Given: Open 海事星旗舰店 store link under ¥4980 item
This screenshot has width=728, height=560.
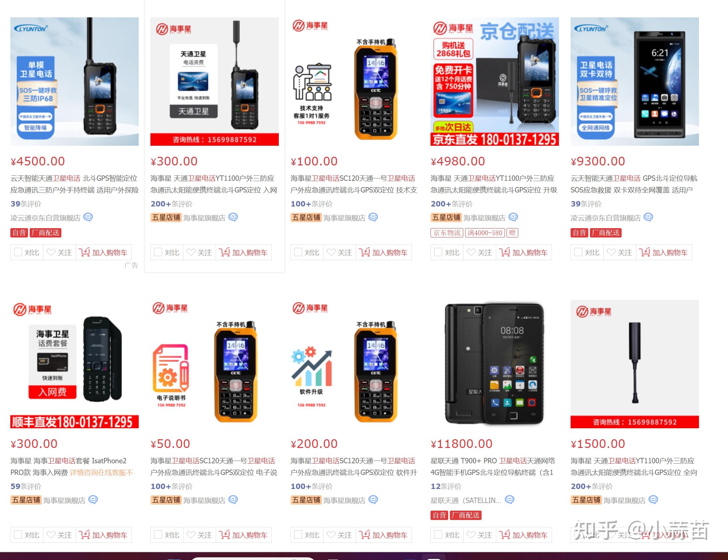Looking at the screenshot, I should click(484, 218).
